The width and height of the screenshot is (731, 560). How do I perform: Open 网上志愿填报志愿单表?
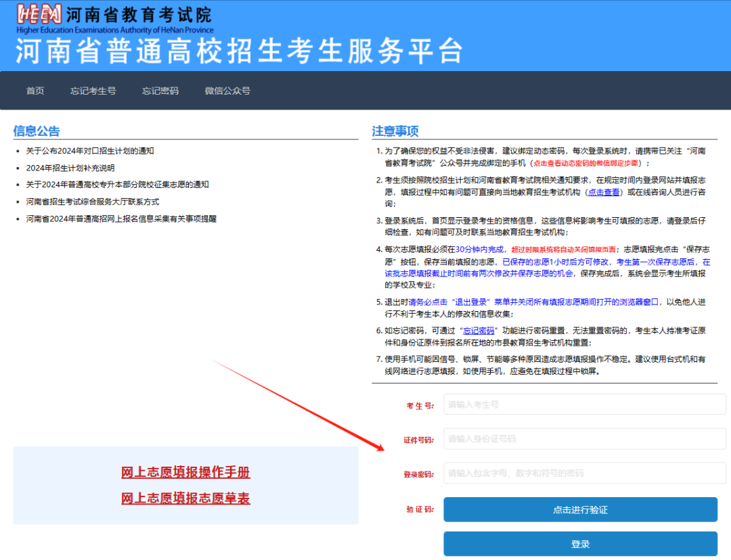point(185,497)
